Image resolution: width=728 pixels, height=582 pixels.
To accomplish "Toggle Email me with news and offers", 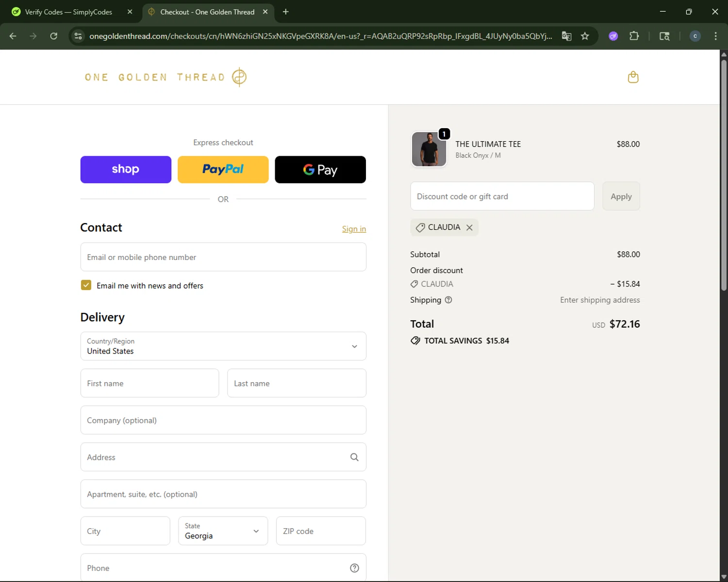I will click(86, 285).
